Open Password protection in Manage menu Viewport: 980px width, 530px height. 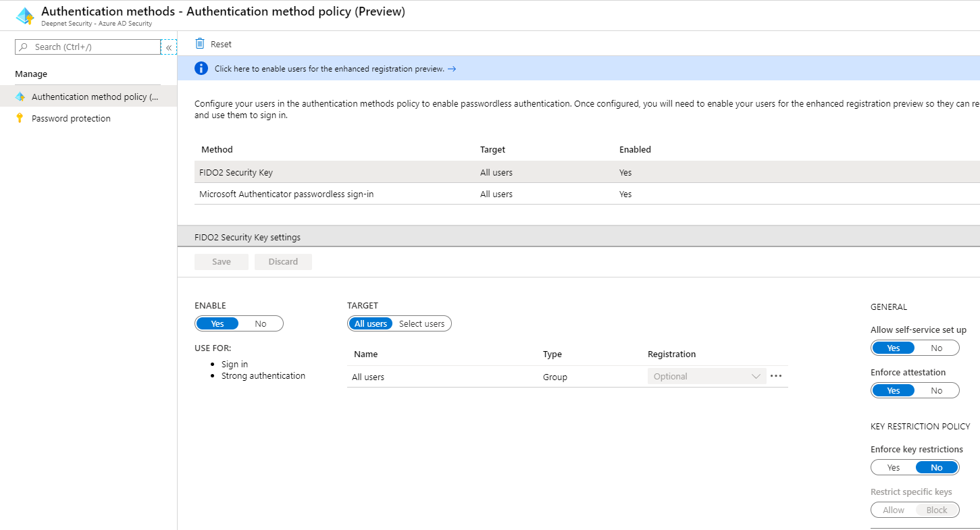click(x=71, y=119)
